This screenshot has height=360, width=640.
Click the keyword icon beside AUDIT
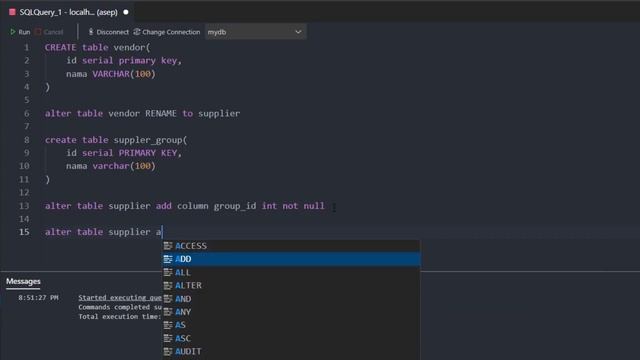[168, 351]
